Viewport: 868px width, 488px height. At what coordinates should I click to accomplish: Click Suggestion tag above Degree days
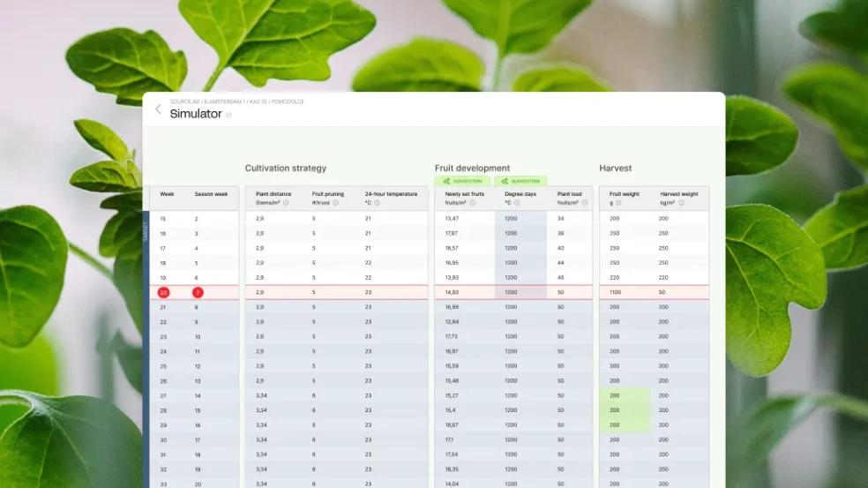520,181
